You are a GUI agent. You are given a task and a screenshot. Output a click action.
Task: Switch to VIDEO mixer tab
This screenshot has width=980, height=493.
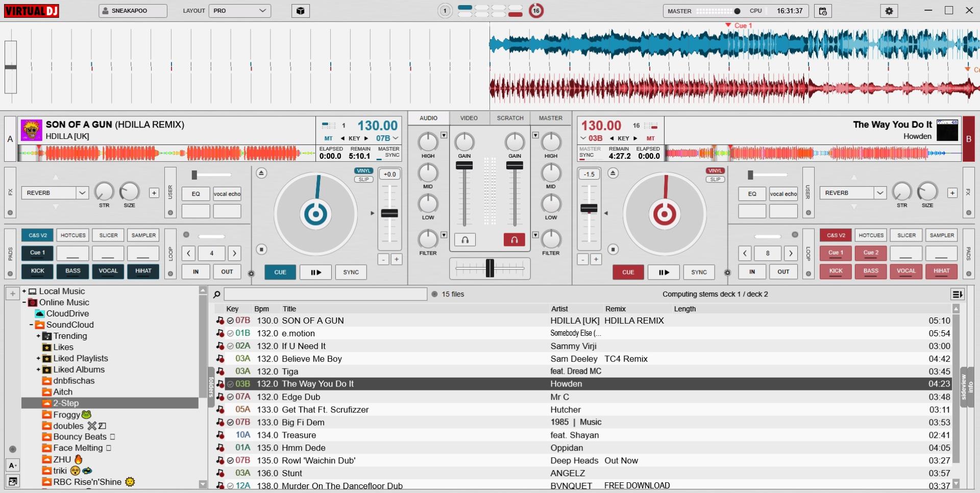pyautogui.click(x=469, y=118)
